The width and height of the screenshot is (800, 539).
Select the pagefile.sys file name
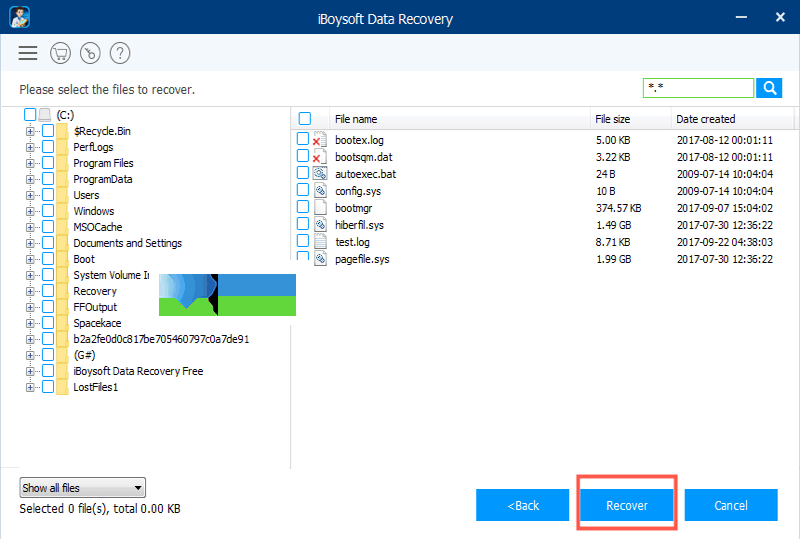(x=362, y=259)
